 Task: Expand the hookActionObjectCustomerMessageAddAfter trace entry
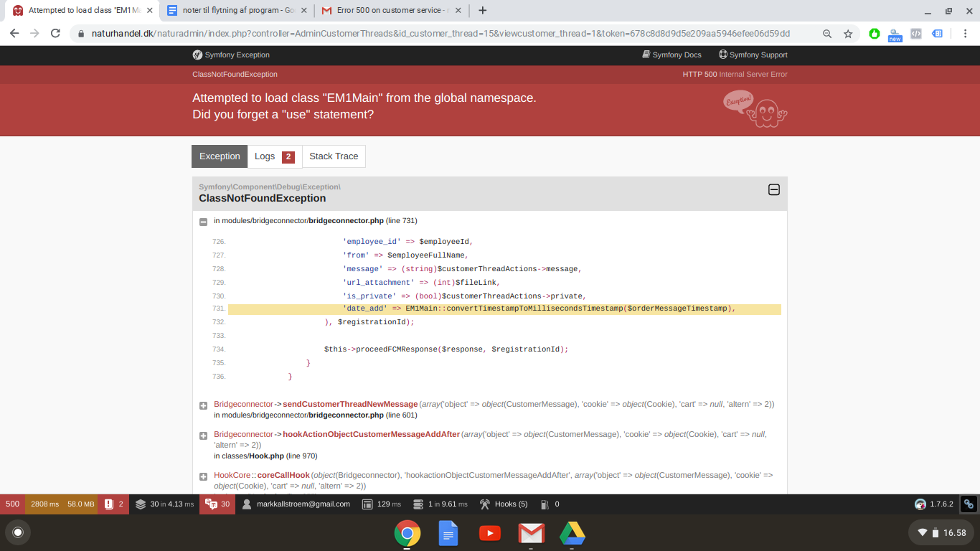pos(204,435)
